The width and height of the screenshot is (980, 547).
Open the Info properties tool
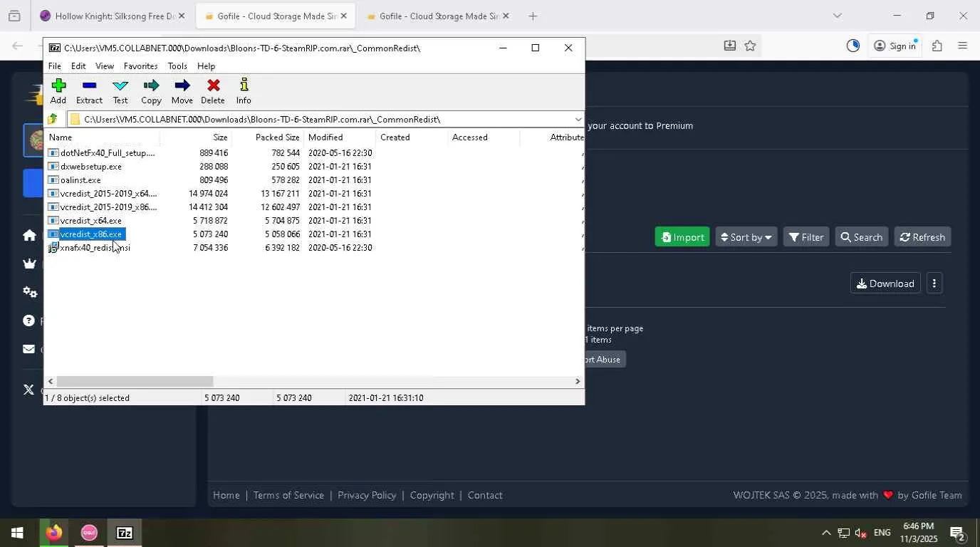pyautogui.click(x=244, y=91)
